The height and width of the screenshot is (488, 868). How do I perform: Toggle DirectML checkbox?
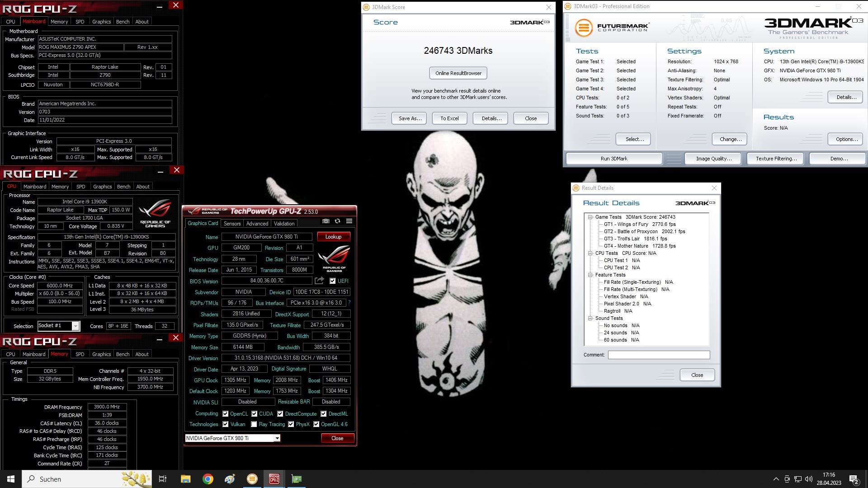323,414
